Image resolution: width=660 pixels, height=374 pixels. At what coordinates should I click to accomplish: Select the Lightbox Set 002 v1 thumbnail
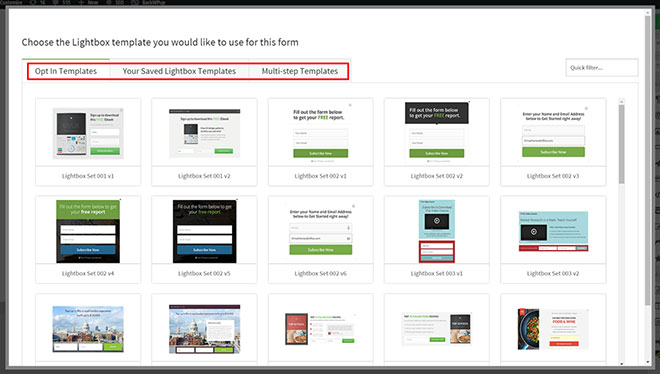tap(321, 133)
